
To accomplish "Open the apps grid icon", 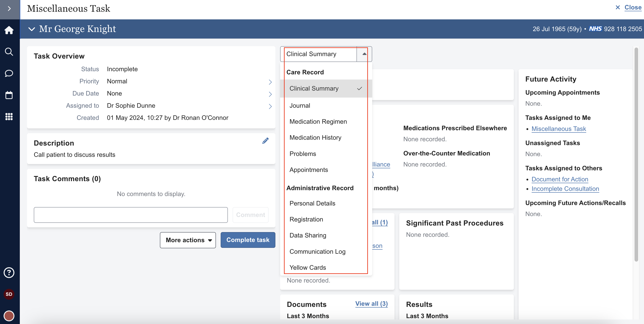I will 9,116.
